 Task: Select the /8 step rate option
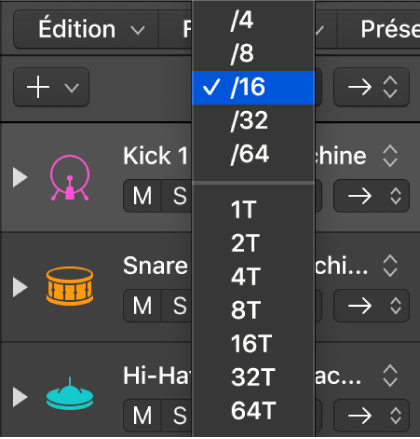click(x=253, y=54)
